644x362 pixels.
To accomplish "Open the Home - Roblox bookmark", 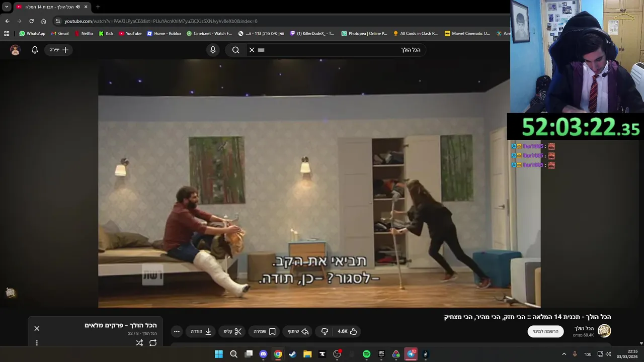I will pos(164,34).
